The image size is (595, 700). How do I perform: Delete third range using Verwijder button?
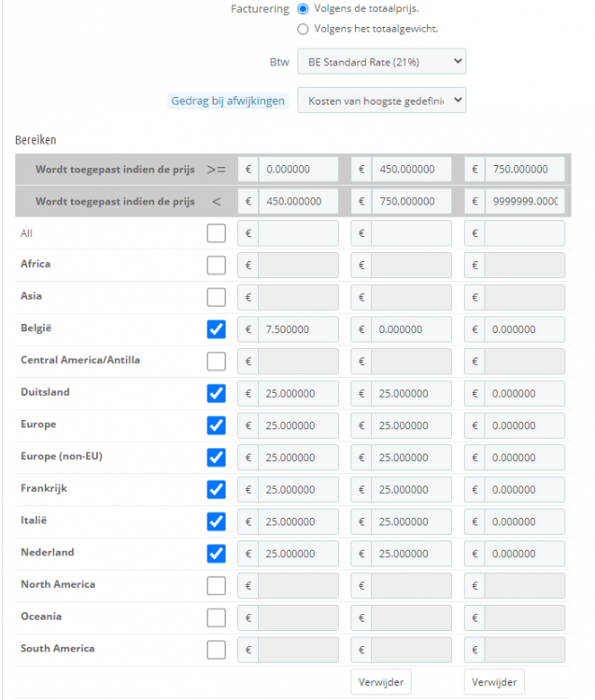494,682
